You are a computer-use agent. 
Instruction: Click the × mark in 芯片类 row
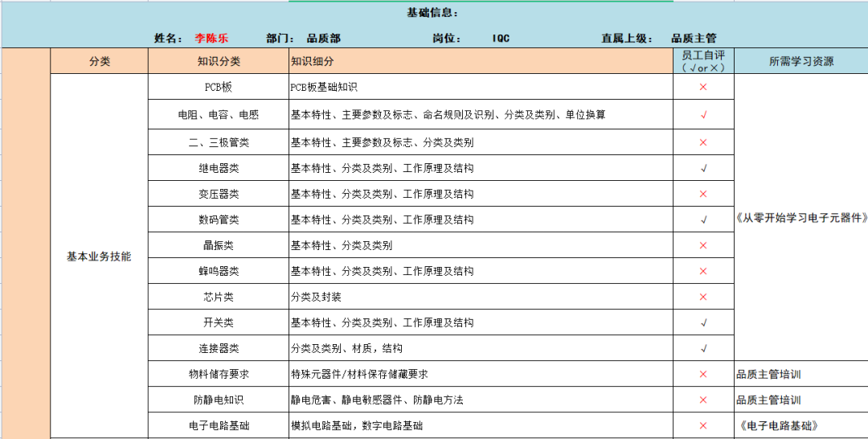pyautogui.click(x=703, y=297)
